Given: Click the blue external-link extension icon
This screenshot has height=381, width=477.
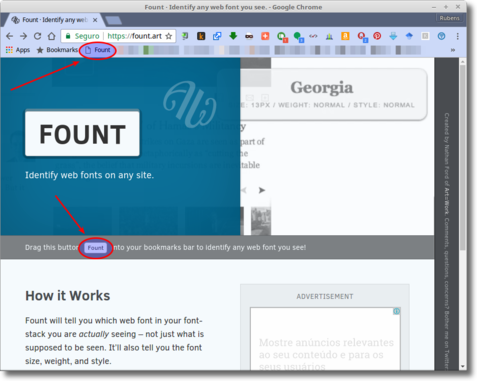Looking at the screenshot, I should pos(217,36).
